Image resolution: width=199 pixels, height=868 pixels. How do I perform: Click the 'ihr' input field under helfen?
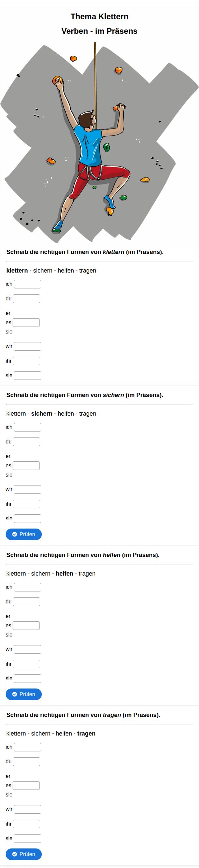(x=26, y=664)
